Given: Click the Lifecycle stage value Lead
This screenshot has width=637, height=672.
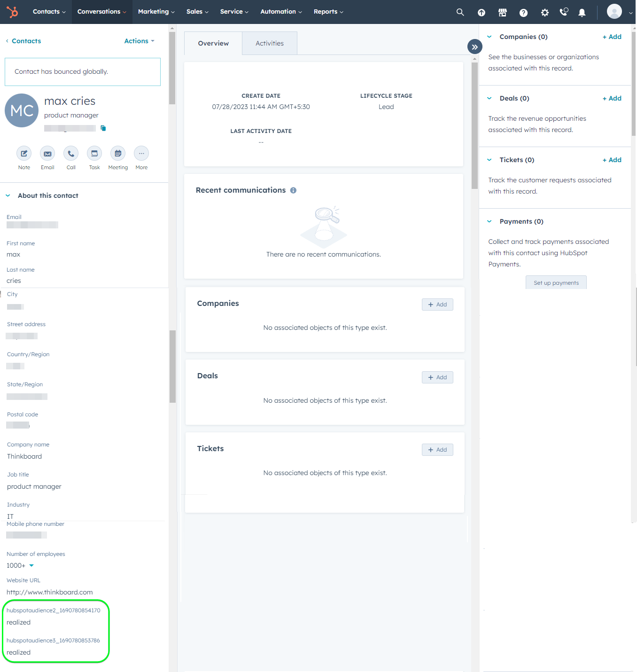Looking at the screenshot, I should 386,107.
